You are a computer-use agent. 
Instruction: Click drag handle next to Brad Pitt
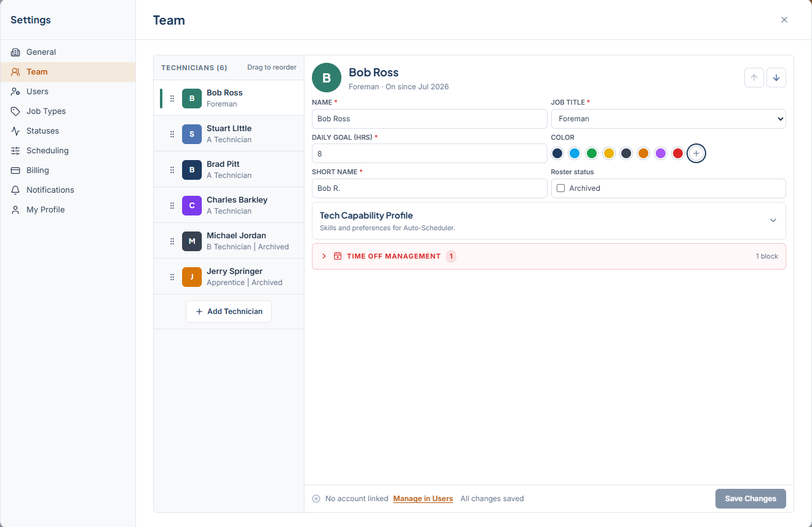tap(172, 170)
